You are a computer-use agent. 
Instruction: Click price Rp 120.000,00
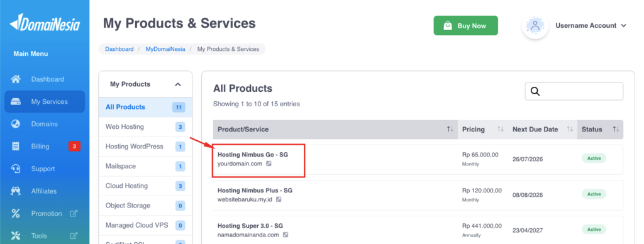(482, 191)
